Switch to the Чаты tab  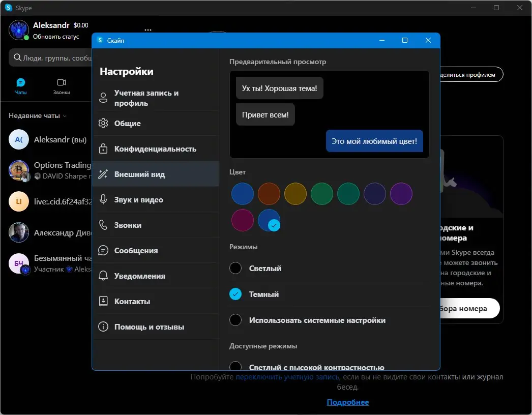pos(21,86)
